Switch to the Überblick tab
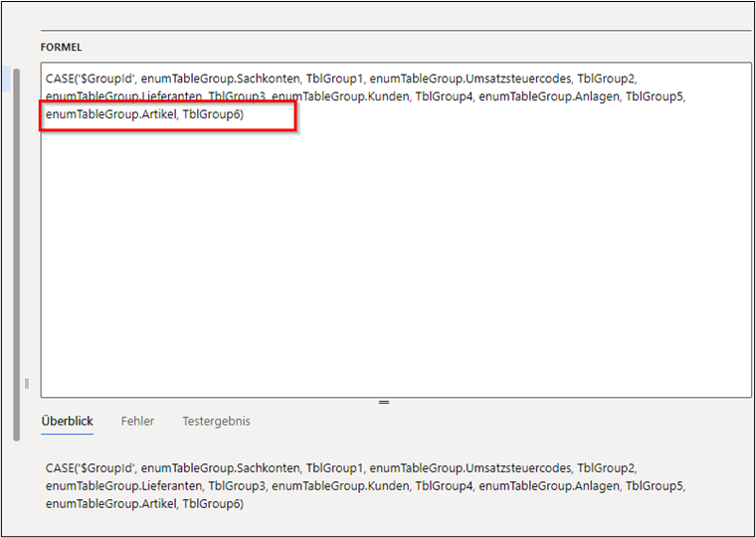Image resolution: width=756 pixels, height=538 pixels. (x=67, y=421)
